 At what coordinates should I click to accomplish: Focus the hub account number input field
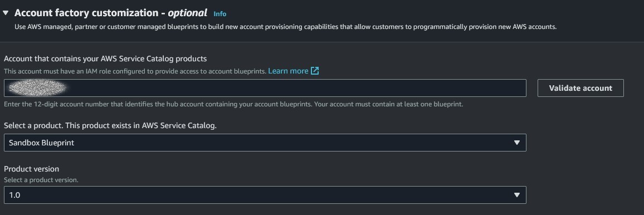point(265,88)
